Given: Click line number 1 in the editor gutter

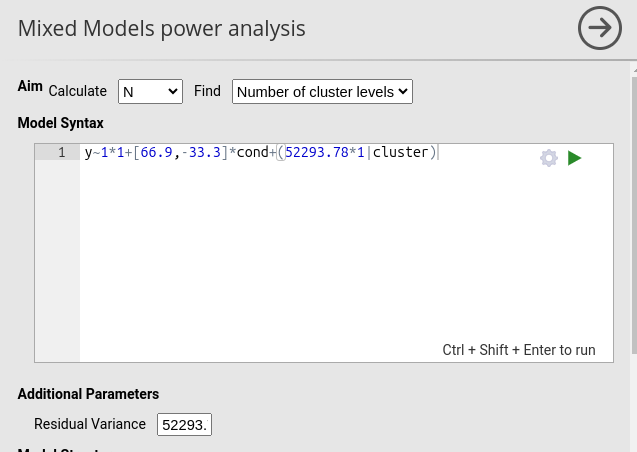Looking at the screenshot, I should click(61, 153).
